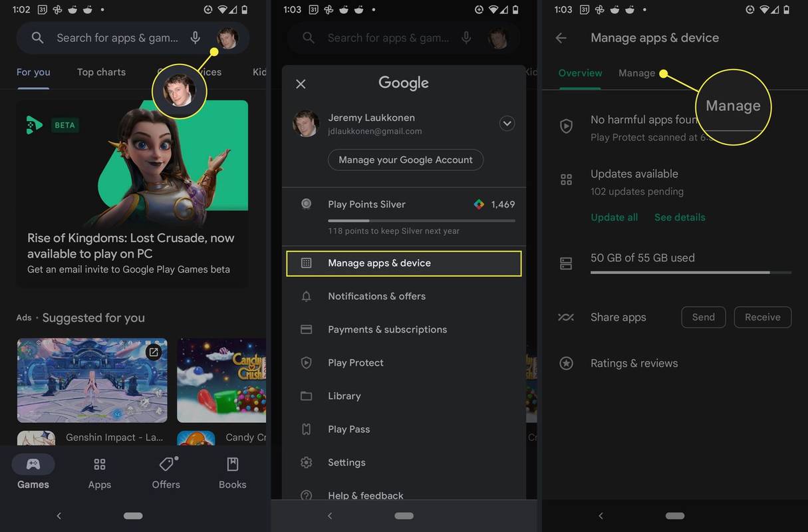Tap the Search for apps & games field
This screenshot has width=808, height=532.
[133, 38]
